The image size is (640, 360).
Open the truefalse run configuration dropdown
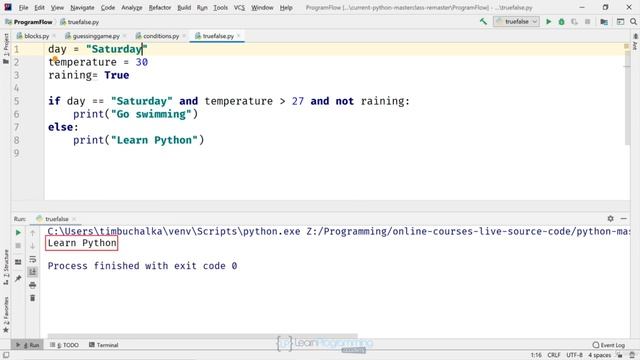click(516, 22)
